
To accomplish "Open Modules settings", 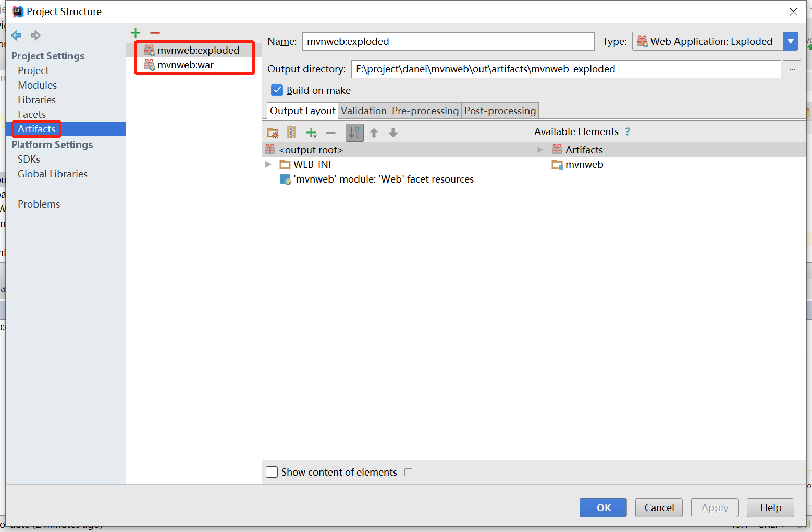I will (37, 85).
